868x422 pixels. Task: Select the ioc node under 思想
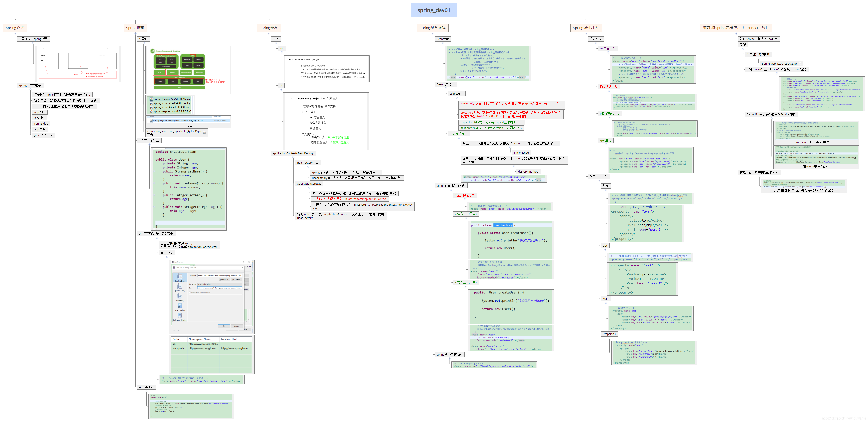click(x=281, y=49)
